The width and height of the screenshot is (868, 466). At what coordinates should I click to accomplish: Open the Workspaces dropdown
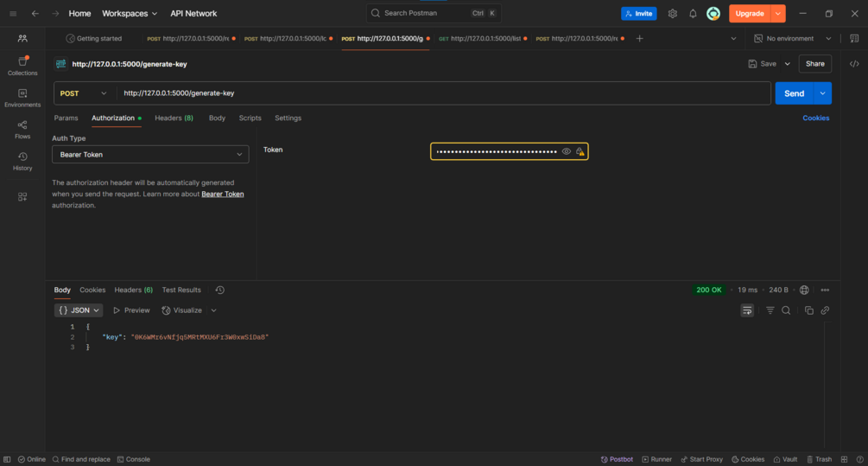coord(130,13)
